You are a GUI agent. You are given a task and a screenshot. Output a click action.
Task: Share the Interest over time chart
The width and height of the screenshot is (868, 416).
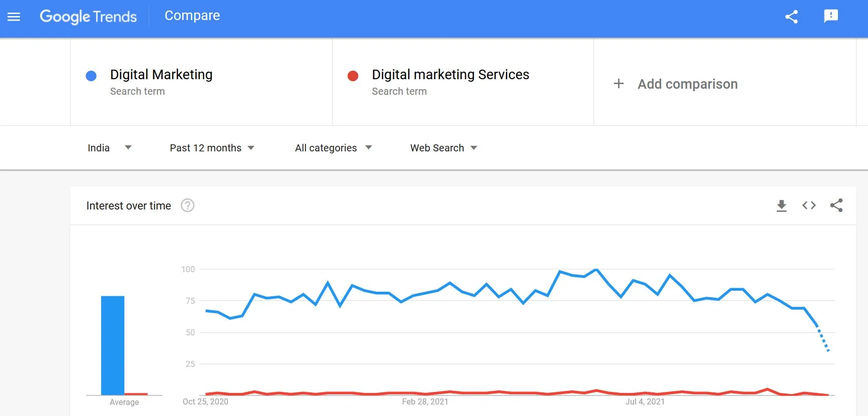tap(836, 205)
